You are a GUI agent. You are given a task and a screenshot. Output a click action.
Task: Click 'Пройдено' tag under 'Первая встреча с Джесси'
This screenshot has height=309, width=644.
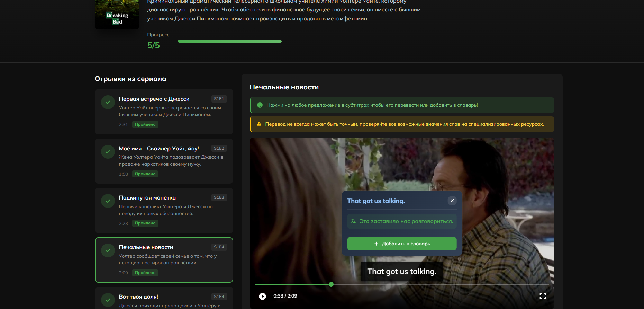coord(145,124)
